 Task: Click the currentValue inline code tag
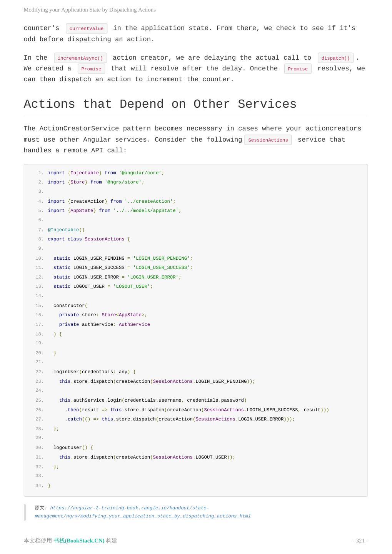point(86,28)
